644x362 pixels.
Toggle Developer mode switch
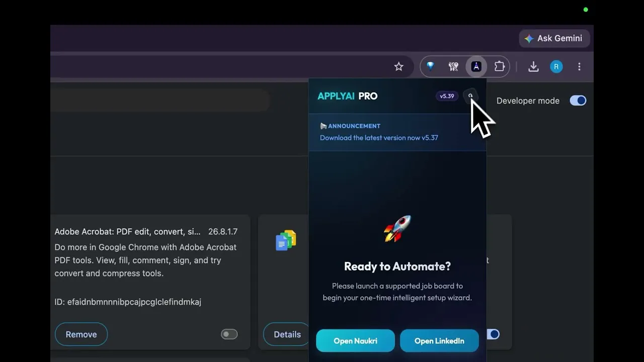[x=578, y=101]
